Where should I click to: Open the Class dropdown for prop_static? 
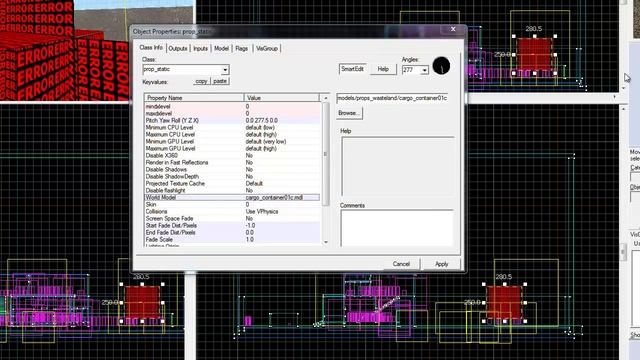pyautogui.click(x=225, y=70)
